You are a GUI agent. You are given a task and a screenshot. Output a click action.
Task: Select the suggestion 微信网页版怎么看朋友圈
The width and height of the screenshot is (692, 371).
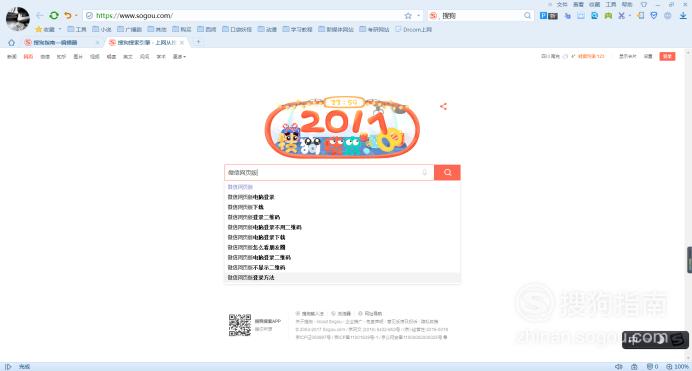(342, 247)
